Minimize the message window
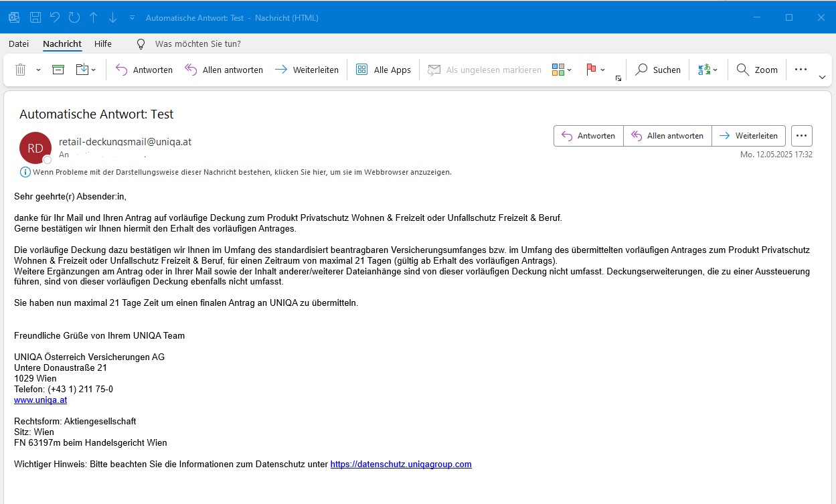This screenshot has width=836, height=504. (x=757, y=17)
